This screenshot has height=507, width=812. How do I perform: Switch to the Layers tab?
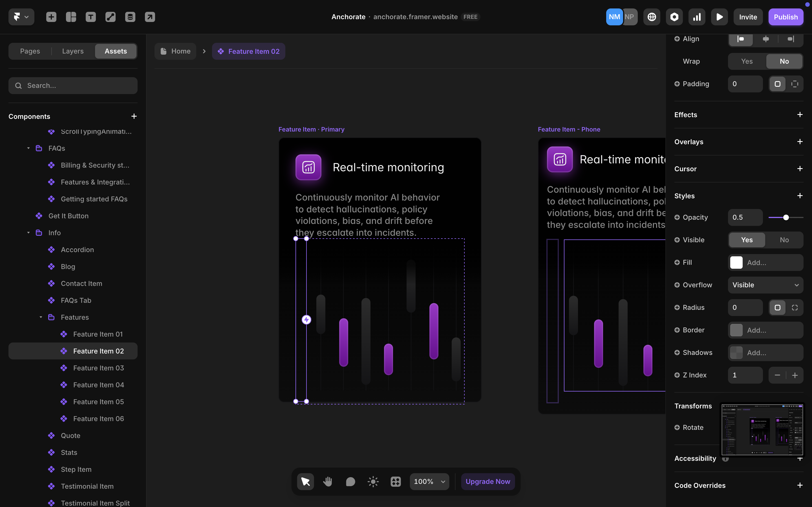73,51
